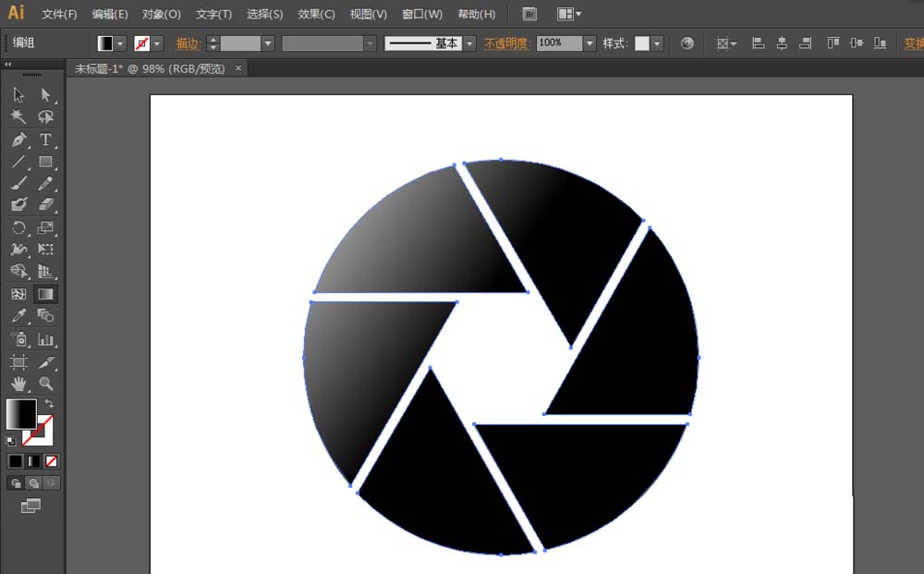The height and width of the screenshot is (574, 924).
Task: Open the stroke weight dropdown
Action: click(x=267, y=43)
